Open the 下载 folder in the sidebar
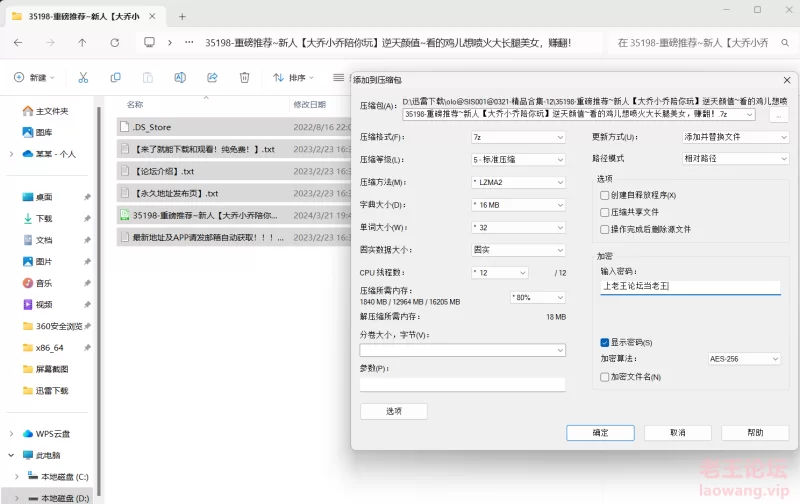This screenshot has width=800, height=504. [44, 218]
